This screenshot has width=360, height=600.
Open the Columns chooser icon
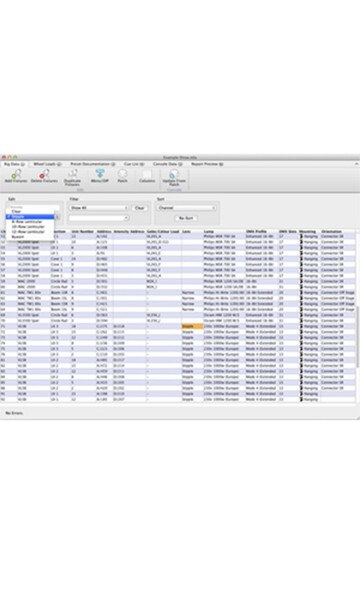coord(147,174)
